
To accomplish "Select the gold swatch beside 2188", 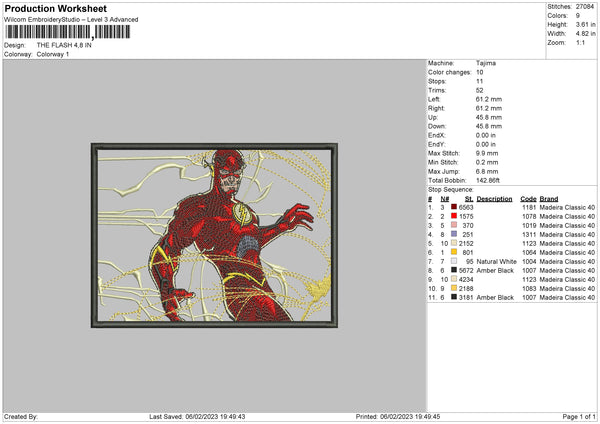I will tap(454, 288).
